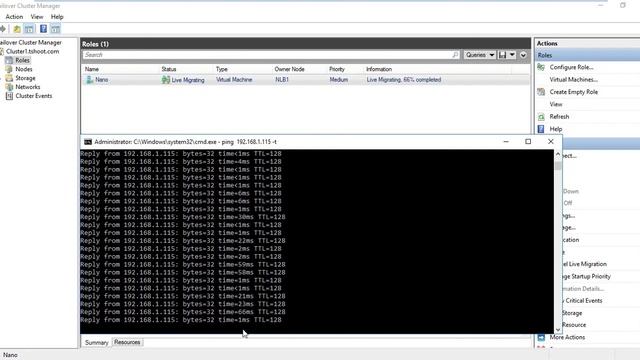Viewport: 640px width, 360px height.
Task: Click Show Critical Events action
Action: coord(582,301)
